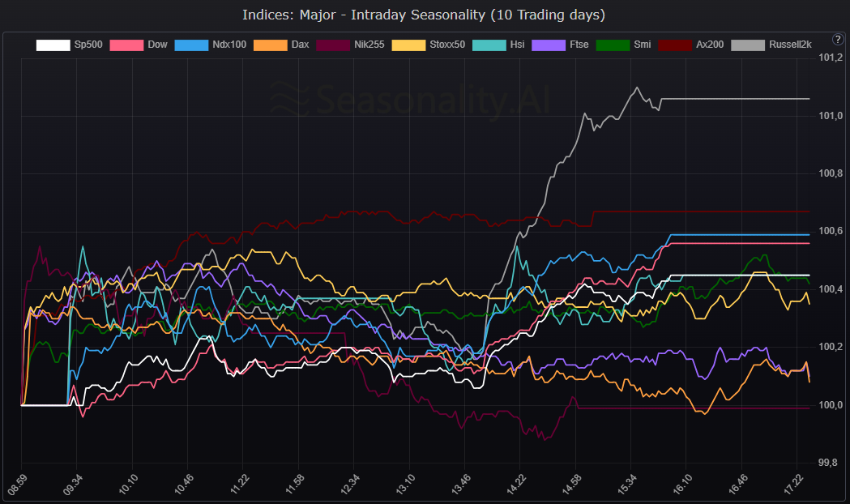Viewport: 850px width, 504px height.
Task: Toggle the Nik255 series label
Action: pyautogui.click(x=369, y=45)
